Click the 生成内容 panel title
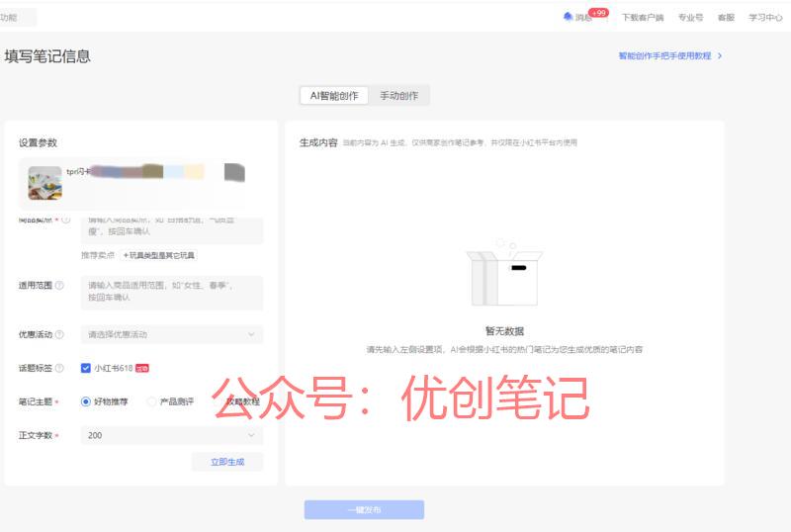791x532 pixels. pyautogui.click(x=318, y=142)
